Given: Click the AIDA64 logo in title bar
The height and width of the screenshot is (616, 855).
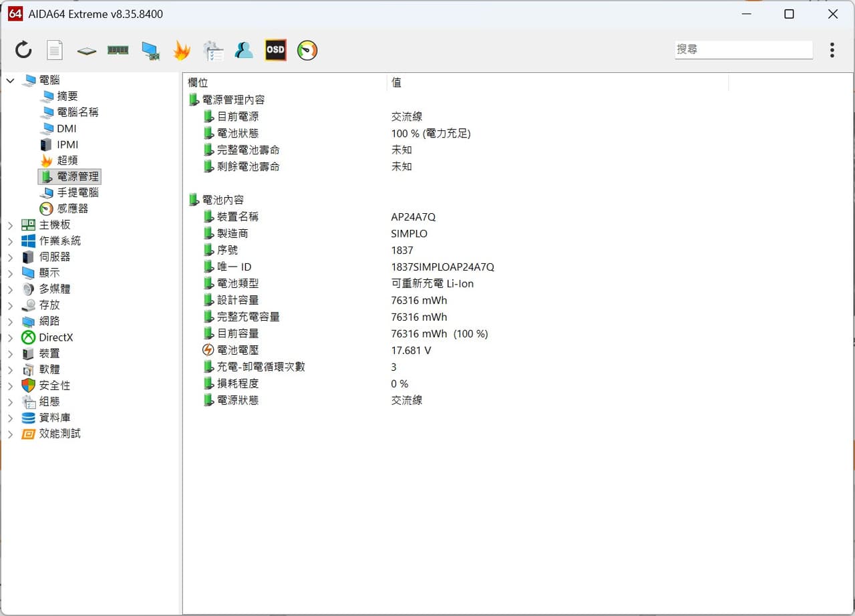Looking at the screenshot, I should tap(15, 13).
